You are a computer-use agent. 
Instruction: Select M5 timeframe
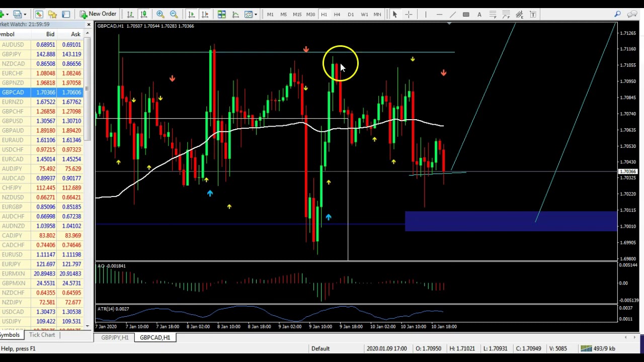pyautogui.click(x=283, y=14)
